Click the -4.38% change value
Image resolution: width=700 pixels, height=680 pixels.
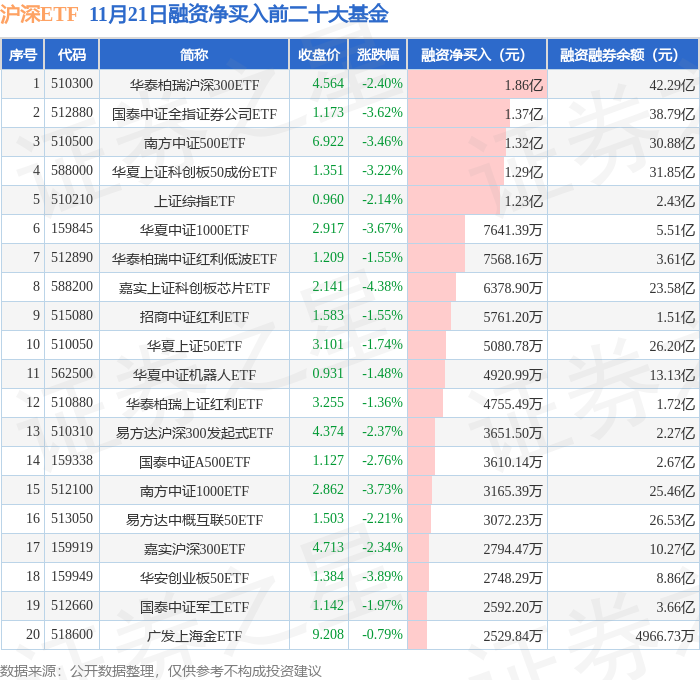382,287
